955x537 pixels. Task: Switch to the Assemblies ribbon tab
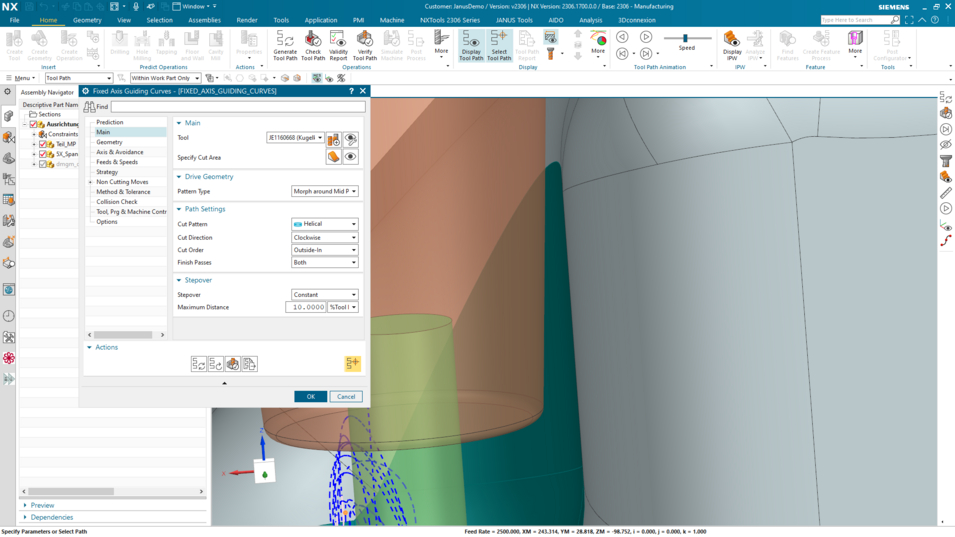tap(205, 20)
